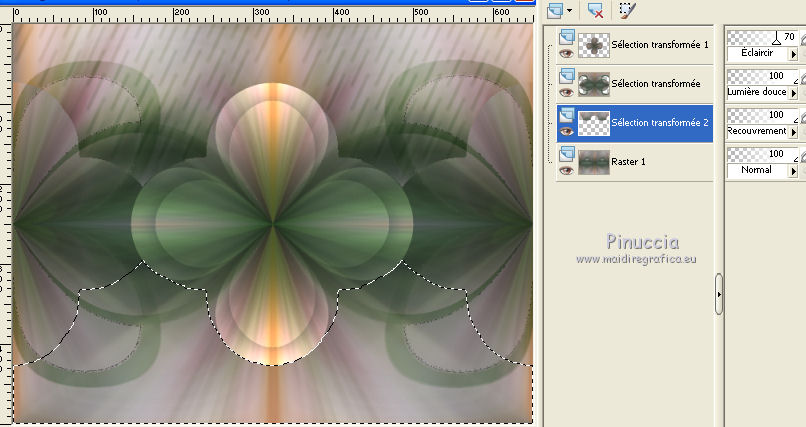Image resolution: width=806 pixels, height=427 pixels.
Task: Hide the Sélection transformée 1 layer
Action: pos(566,53)
